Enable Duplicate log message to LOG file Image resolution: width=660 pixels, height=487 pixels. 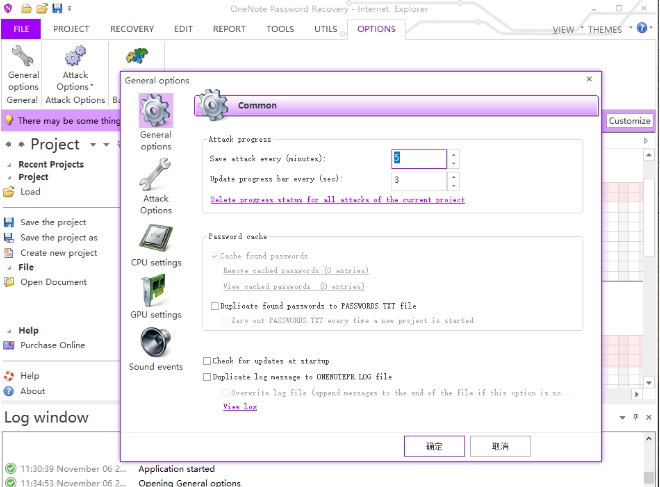click(x=207, y=377)
